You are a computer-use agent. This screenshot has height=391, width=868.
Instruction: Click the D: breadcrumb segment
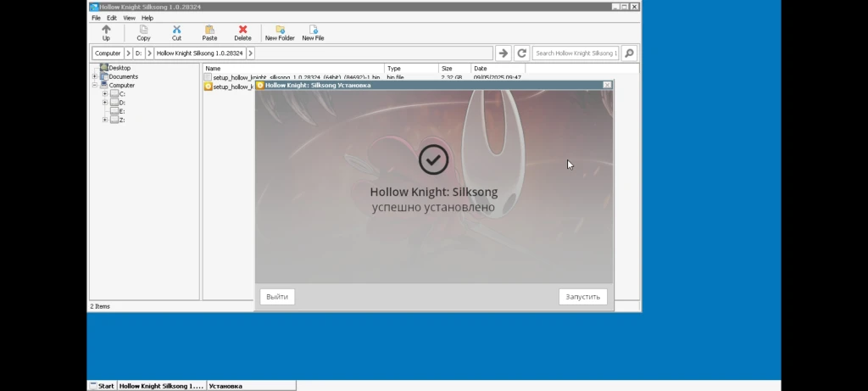pyautogui.click(x=138, y=53)
